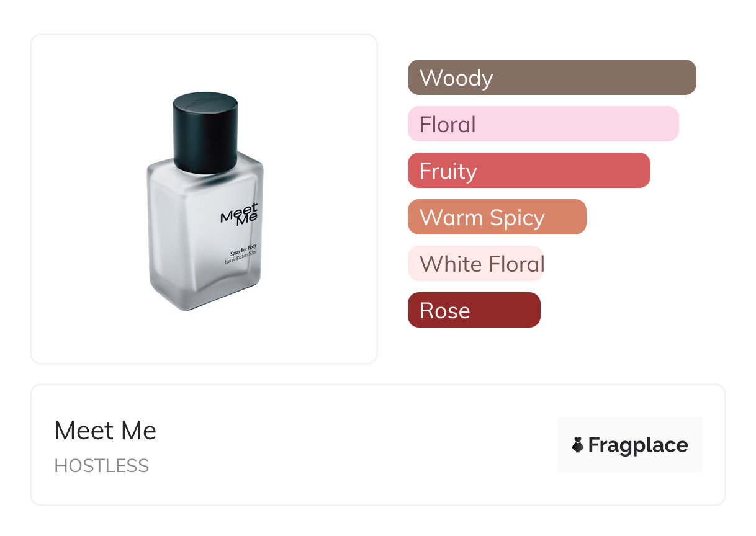Click the word 'Floral' in the pink bar
756x536 pixels.
448,125
